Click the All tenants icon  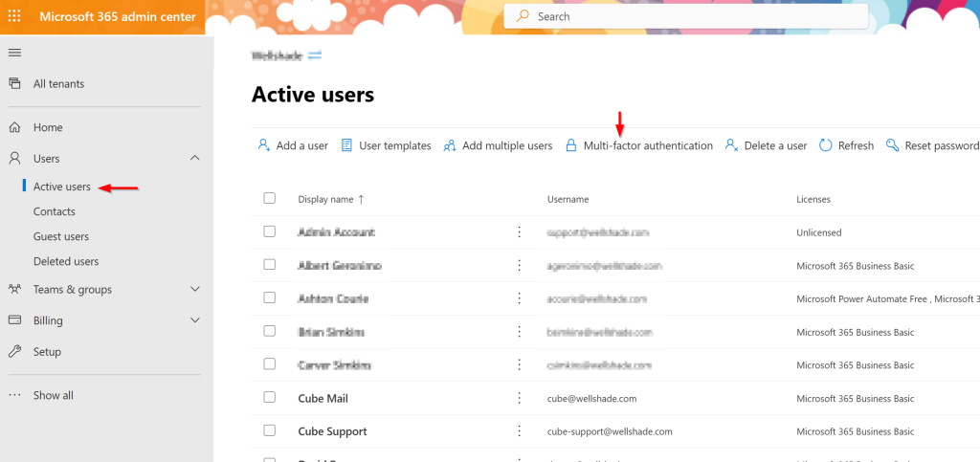tap(14, 83)
